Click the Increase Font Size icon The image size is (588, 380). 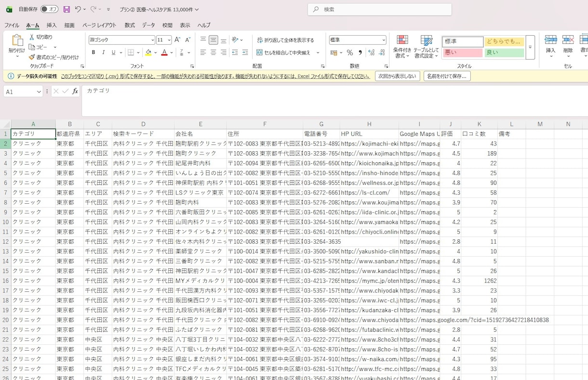pyautogui.click(x=177, y=40)
